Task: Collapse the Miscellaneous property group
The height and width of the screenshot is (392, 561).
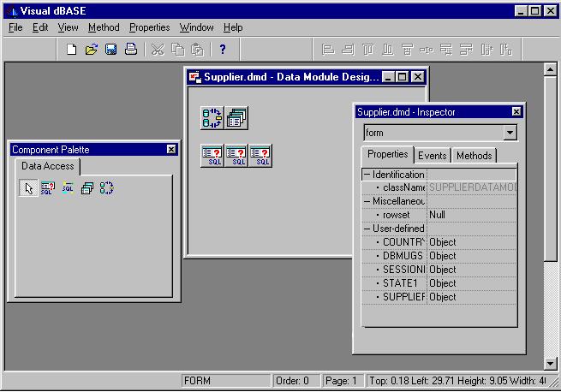Action: (367, 201)
